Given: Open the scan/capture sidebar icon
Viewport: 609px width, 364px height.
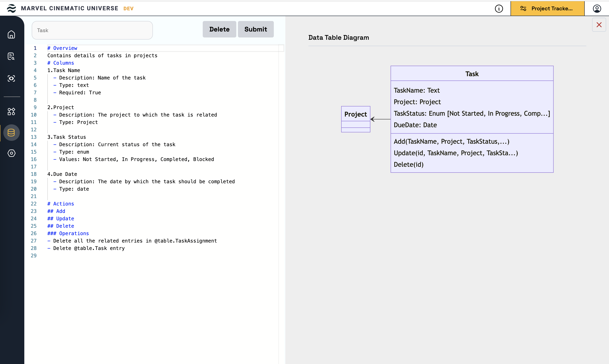Looking at the screenshot, I should tap(11, 78).
